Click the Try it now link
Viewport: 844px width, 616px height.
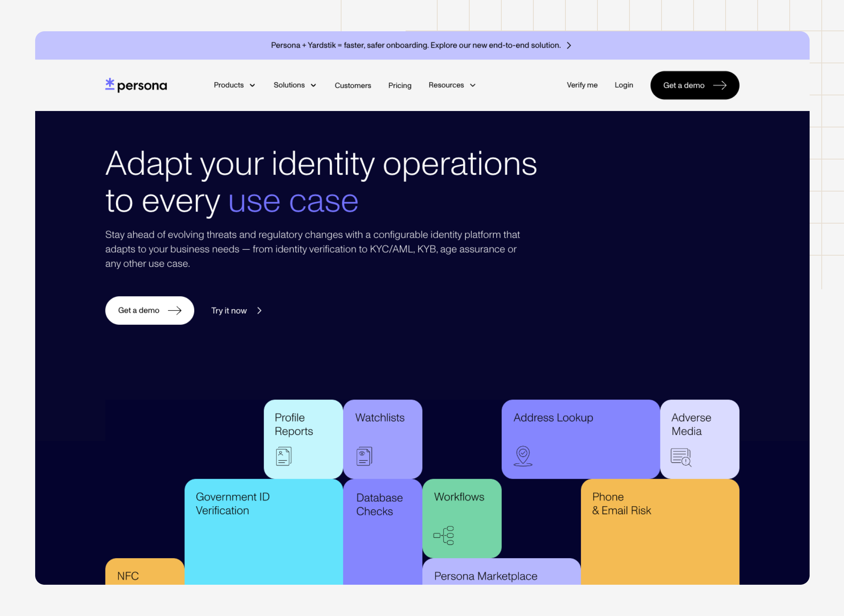[237, 310]
